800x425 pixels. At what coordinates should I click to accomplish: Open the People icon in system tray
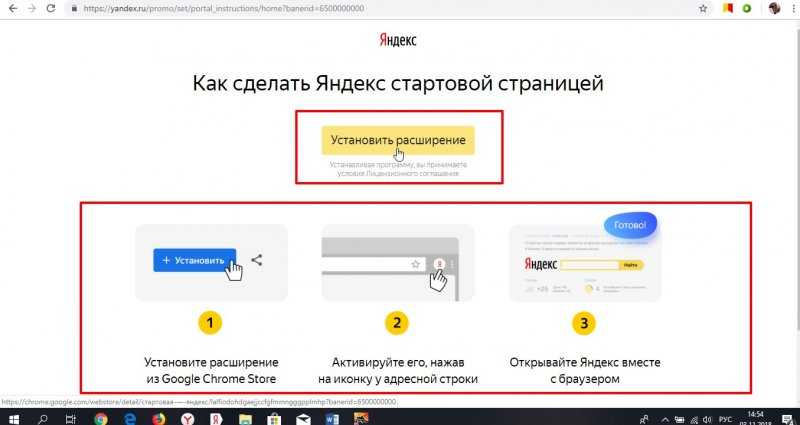644,419
